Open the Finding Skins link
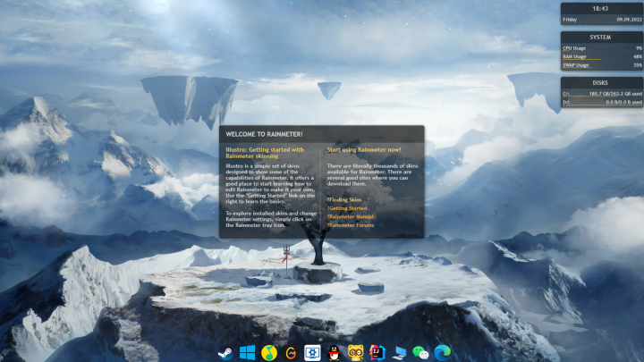 pos(344,200)
